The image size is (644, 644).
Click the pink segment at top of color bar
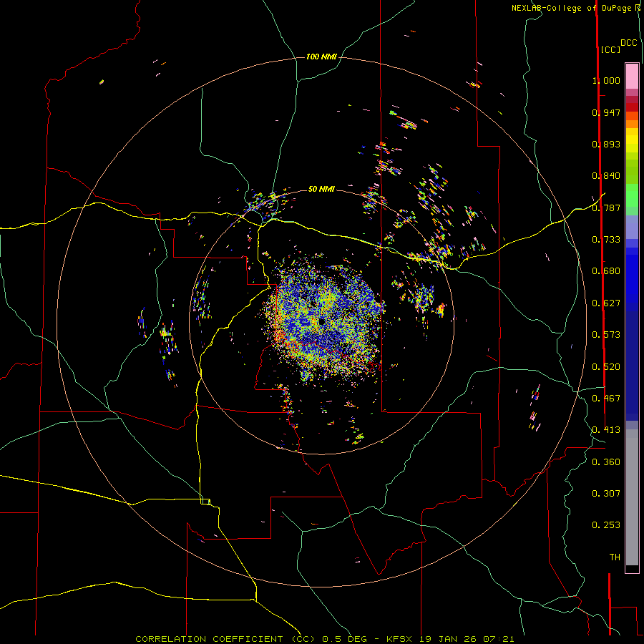tap(632, 77)
